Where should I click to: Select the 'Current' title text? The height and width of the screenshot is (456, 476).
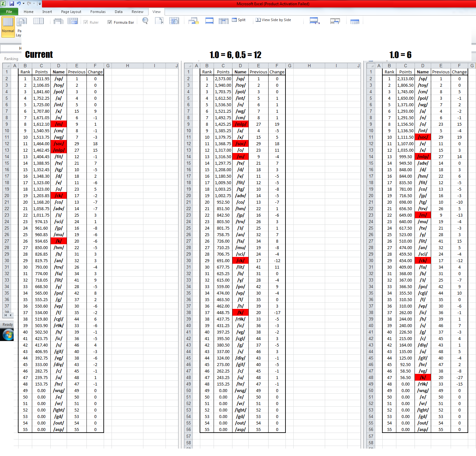[39, 55]
